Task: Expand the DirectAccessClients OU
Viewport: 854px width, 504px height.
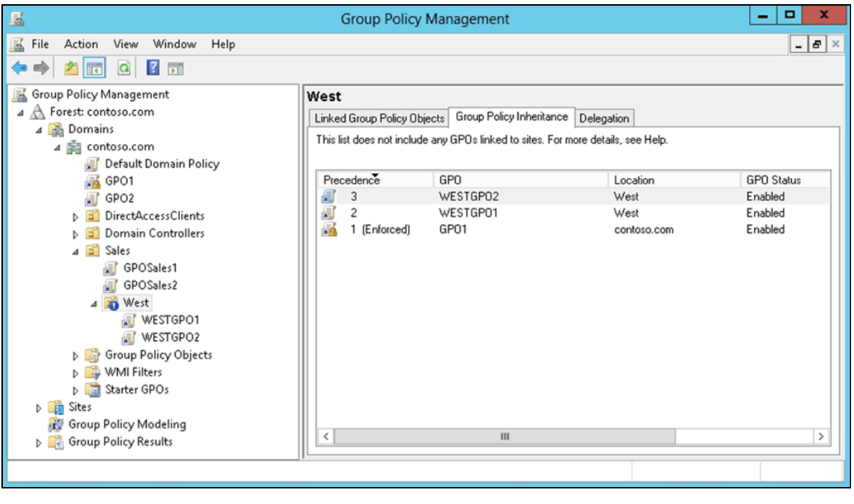Action: pyautogui.click(x=76, y=217)
